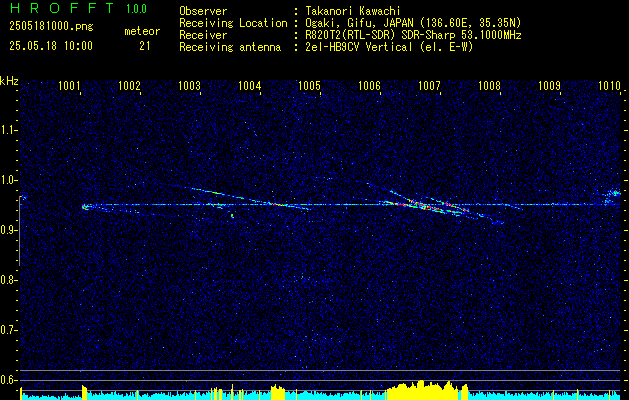Click the location Ogaki, Gifu, JAPAN text

(x=413, y=23)
